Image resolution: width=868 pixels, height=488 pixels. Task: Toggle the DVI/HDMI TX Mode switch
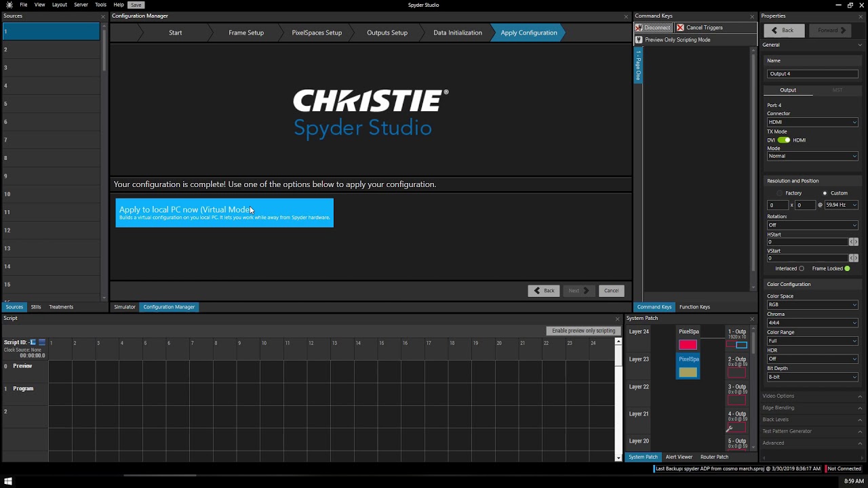[784, 140]
